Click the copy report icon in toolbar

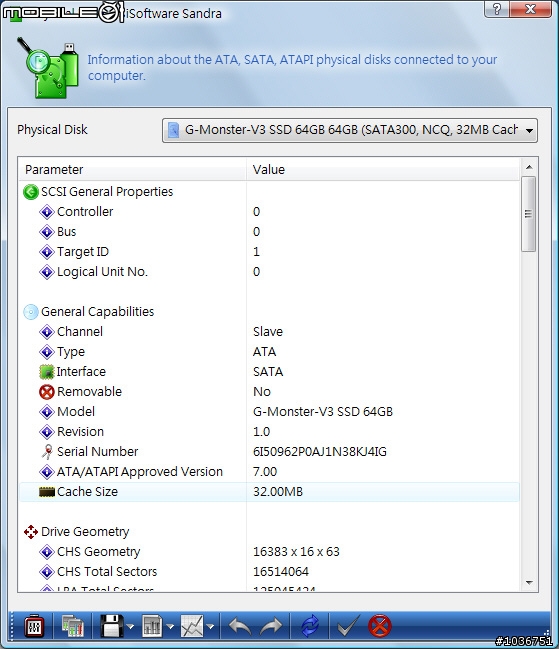72,626
